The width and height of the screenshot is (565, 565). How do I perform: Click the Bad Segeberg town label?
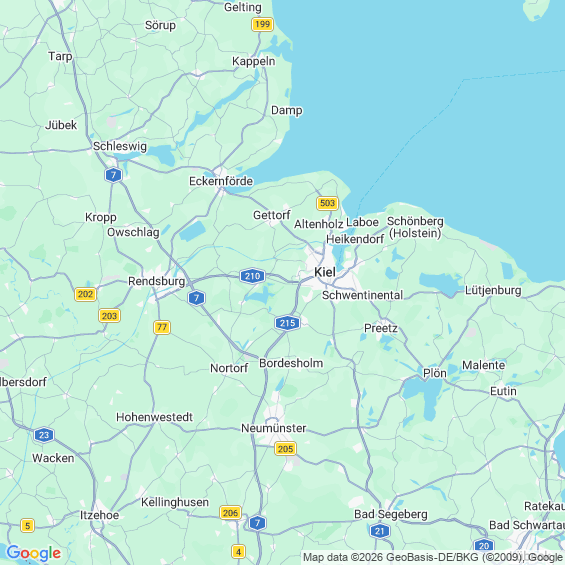[391, 514]
